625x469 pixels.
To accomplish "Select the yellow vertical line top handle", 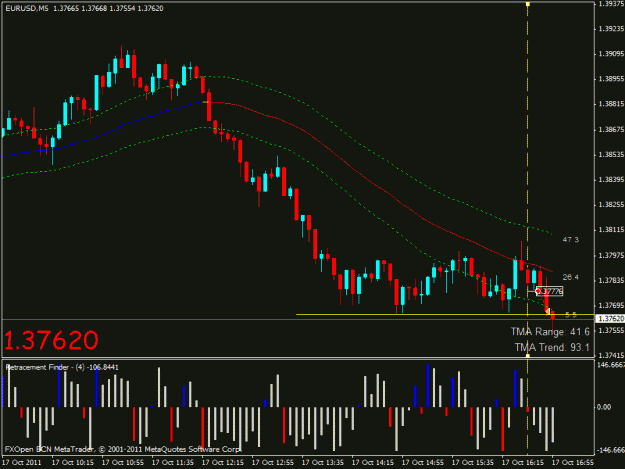I will coord(527,4).
